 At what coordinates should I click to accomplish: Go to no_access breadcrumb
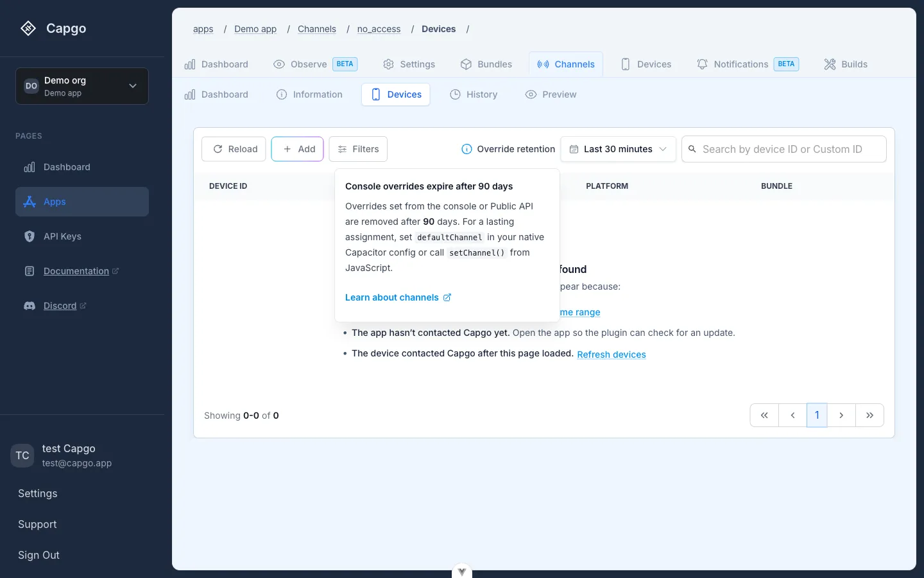(379, 29)
